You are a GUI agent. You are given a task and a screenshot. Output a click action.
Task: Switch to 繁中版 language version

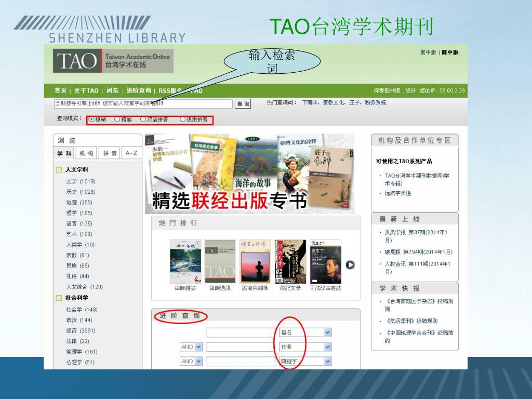click(x=428, y=52)
